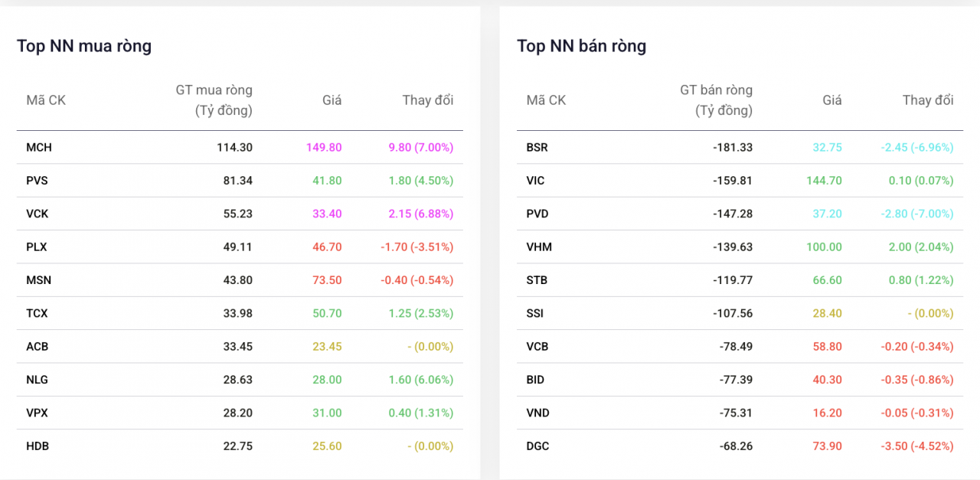Click the BSR stock symbol
This screenshot has width=980, height=480.
pos(537,147)
